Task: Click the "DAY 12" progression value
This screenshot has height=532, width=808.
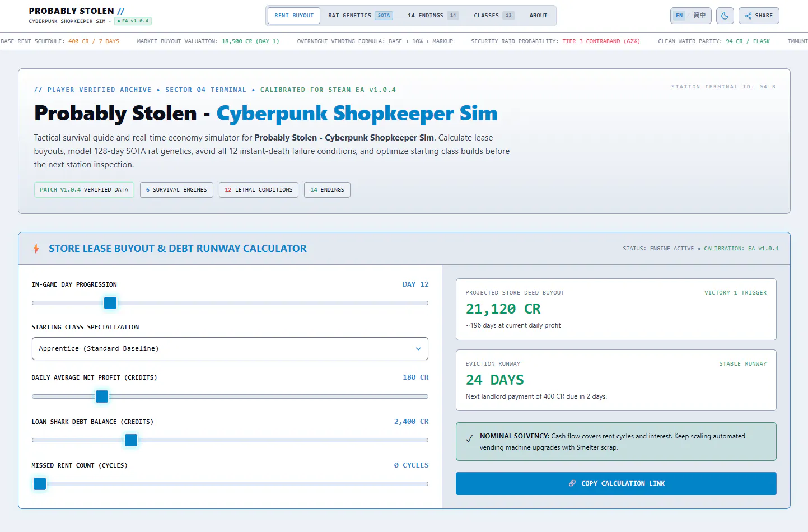Action: 415,284
